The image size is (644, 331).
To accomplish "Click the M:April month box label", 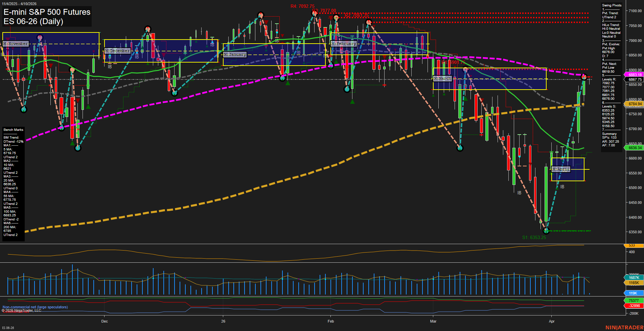I will point(561,169).
